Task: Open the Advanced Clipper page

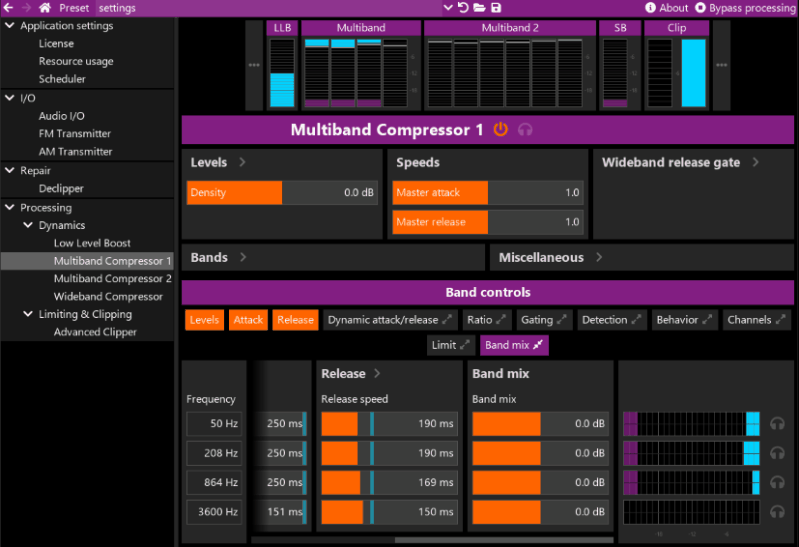Action: pos(95,332)
